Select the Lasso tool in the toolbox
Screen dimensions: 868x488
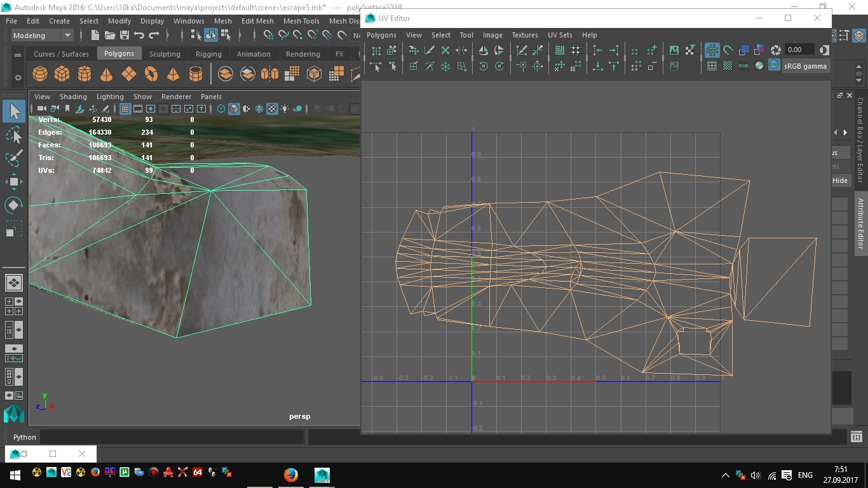(14, 135)
